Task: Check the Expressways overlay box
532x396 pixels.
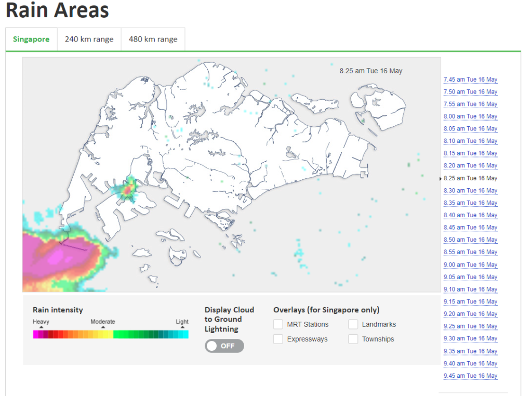Action: click(278, 339)
